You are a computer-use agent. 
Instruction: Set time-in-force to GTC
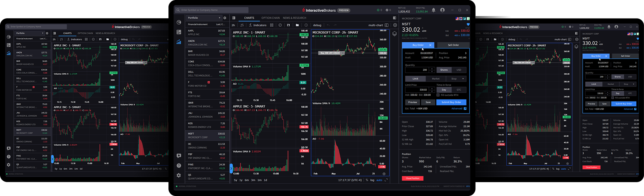click(459, 89)
